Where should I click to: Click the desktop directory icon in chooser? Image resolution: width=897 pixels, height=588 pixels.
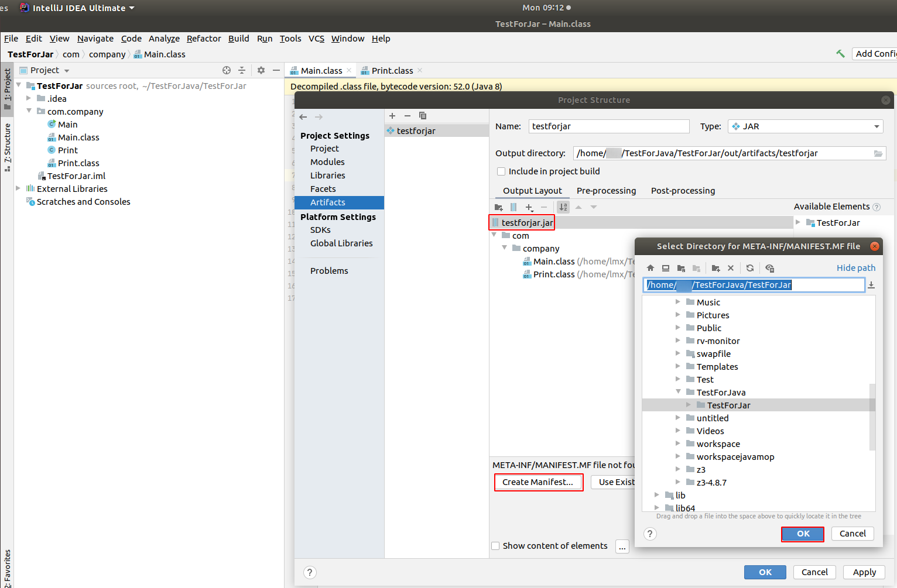click(666, 268)
